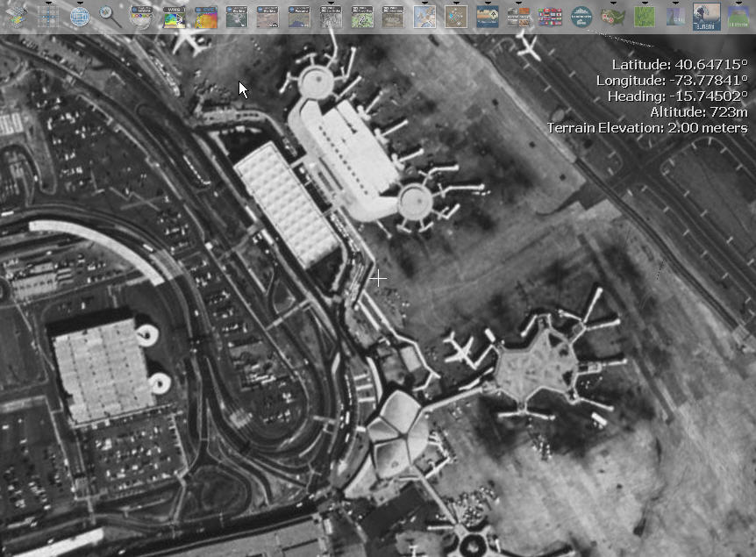Open the magnifying glass place finder
The width and height of the screenshot is (756, 557).
[x=111, y=16]
